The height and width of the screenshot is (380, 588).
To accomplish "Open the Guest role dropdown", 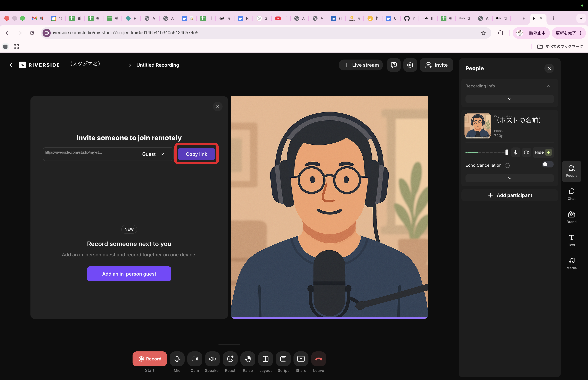I will [153, 154].
